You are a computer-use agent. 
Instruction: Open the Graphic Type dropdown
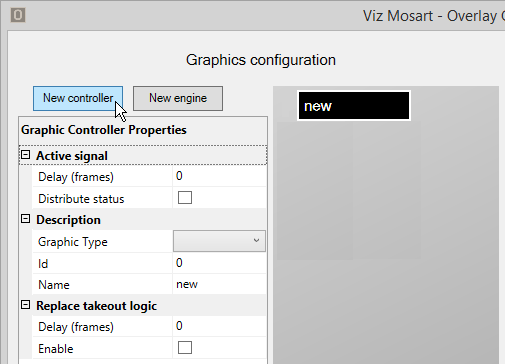pyautogui.click(x=219, y=241)
